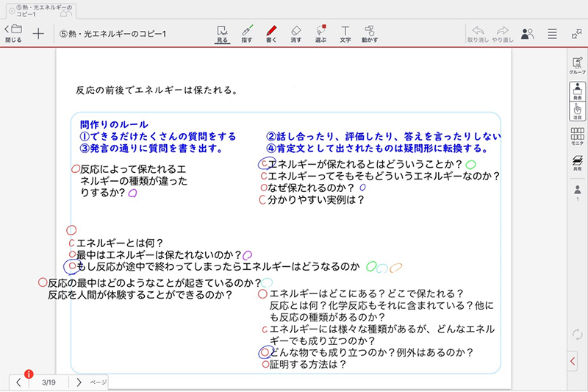Click 閉じる to close the note

point(13,34)
